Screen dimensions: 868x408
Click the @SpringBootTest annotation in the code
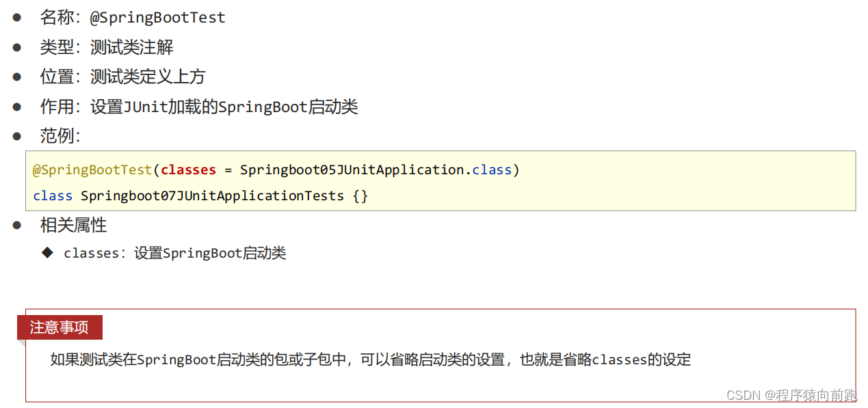[92, 169]
